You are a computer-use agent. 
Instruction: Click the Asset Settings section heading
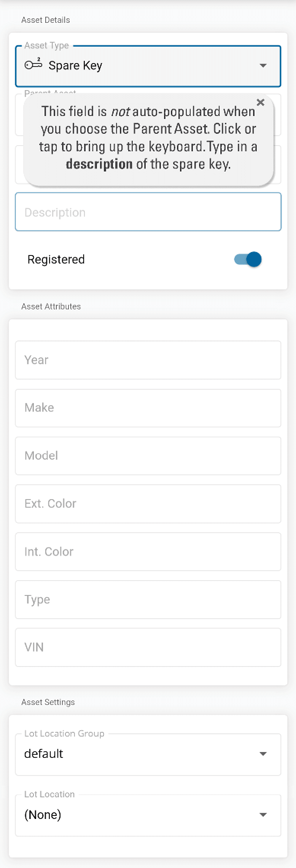pos(48,702)
